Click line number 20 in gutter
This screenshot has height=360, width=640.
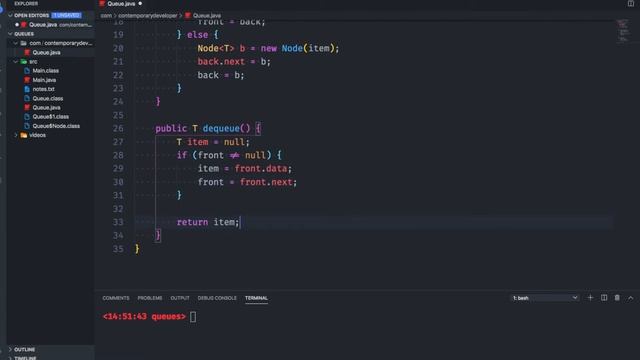point(118,48)
